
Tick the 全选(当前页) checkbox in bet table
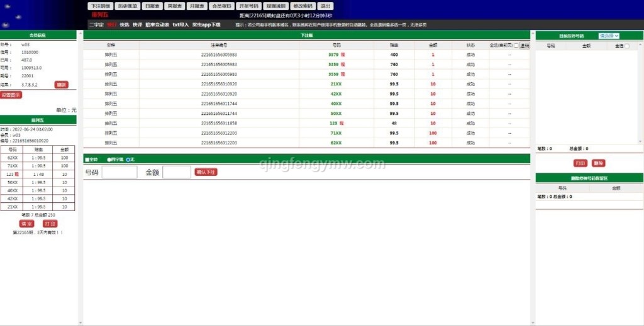pos(516,46)
